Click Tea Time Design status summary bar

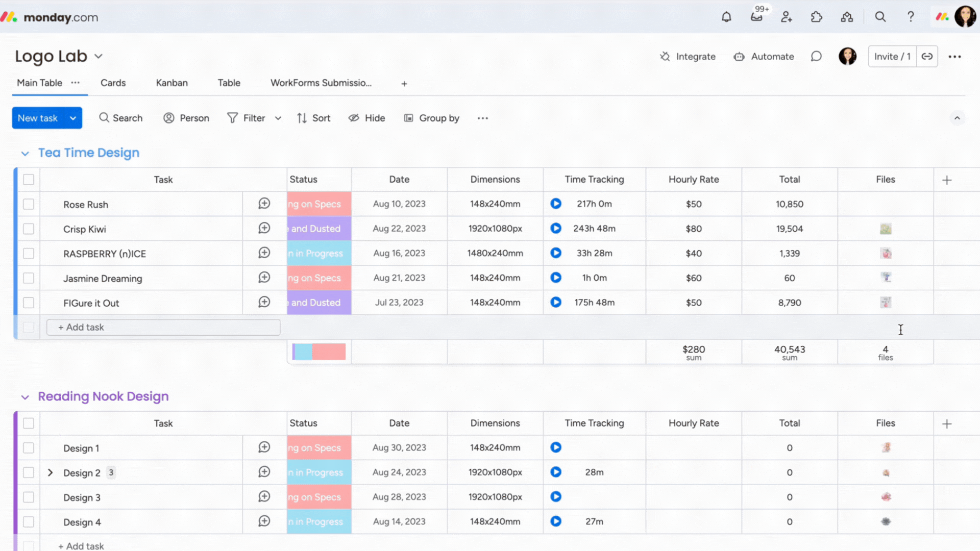pyautogui.click(x=319, y=352)
